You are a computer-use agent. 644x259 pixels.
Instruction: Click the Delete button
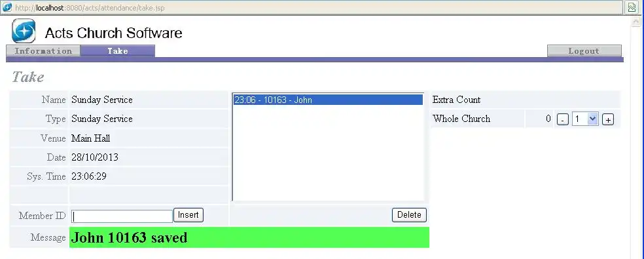pos(409,215)
